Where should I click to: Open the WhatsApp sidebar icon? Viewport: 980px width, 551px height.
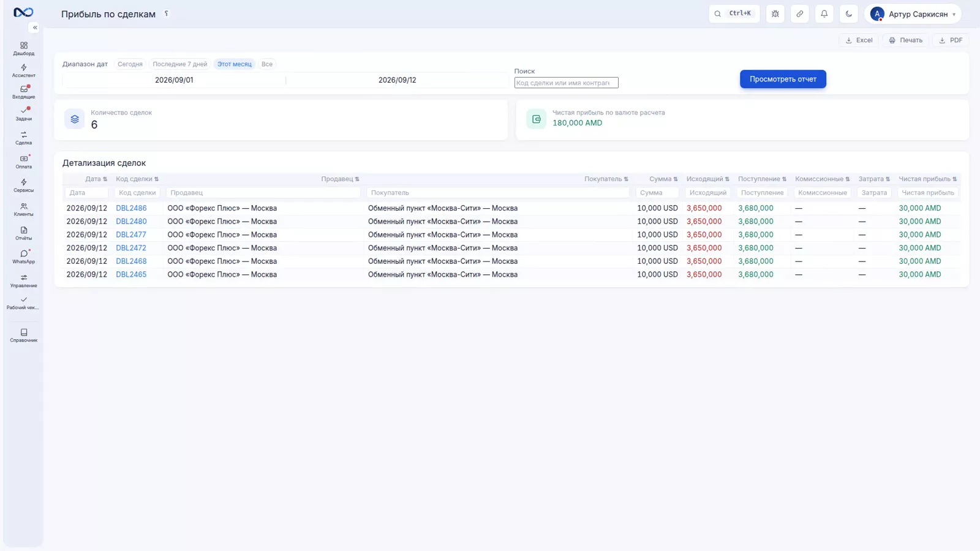(x=24, y=257)
